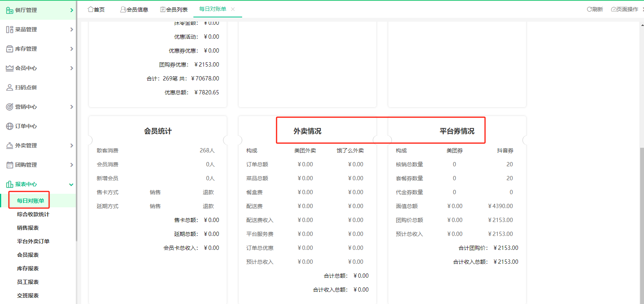Screen dimensions: 644x304
Task: Click the 报表中心 chart icon
Action: pos(9,184)
